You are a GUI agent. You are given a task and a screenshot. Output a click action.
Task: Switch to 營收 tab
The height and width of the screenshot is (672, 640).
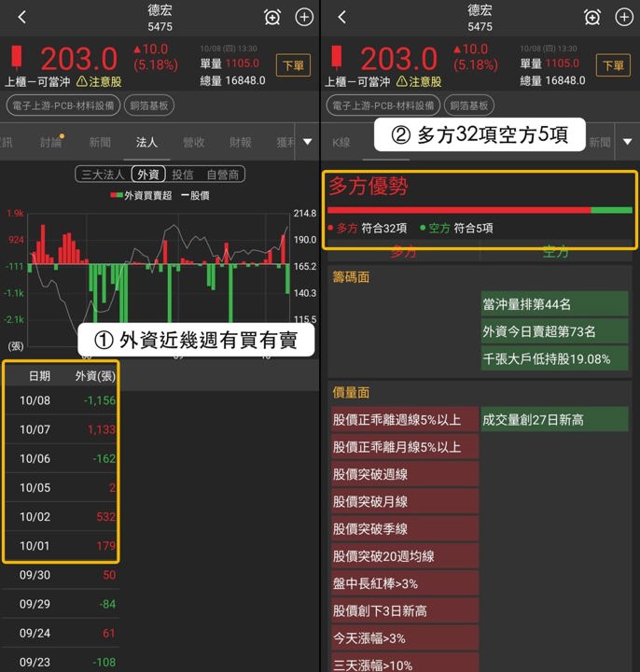tap(194, 142)
